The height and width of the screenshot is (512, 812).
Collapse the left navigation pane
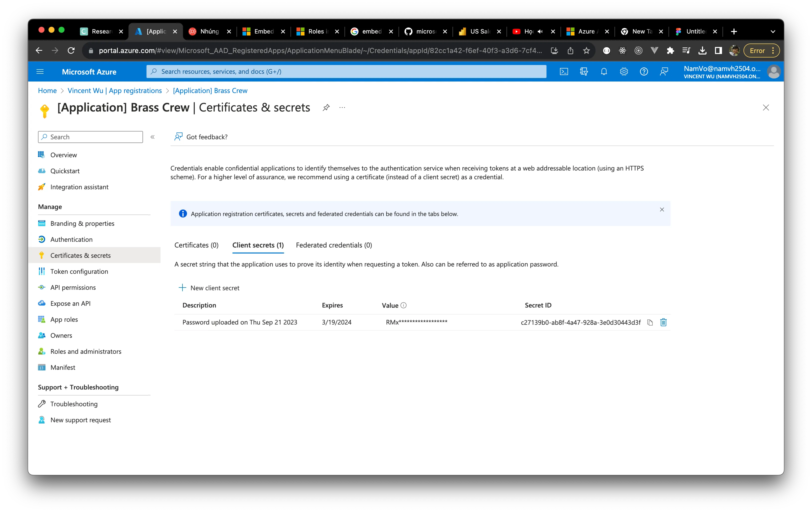click(x=152, y=137)
